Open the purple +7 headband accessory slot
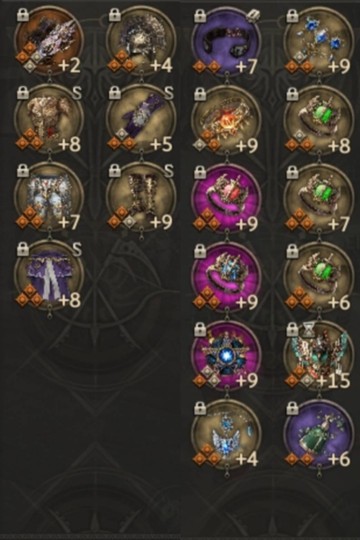 pos(227,41)
